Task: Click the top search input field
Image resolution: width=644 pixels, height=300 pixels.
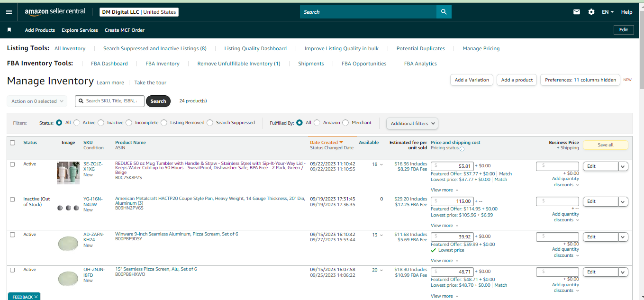Action: pyautogui.click(x=368, y=12)
